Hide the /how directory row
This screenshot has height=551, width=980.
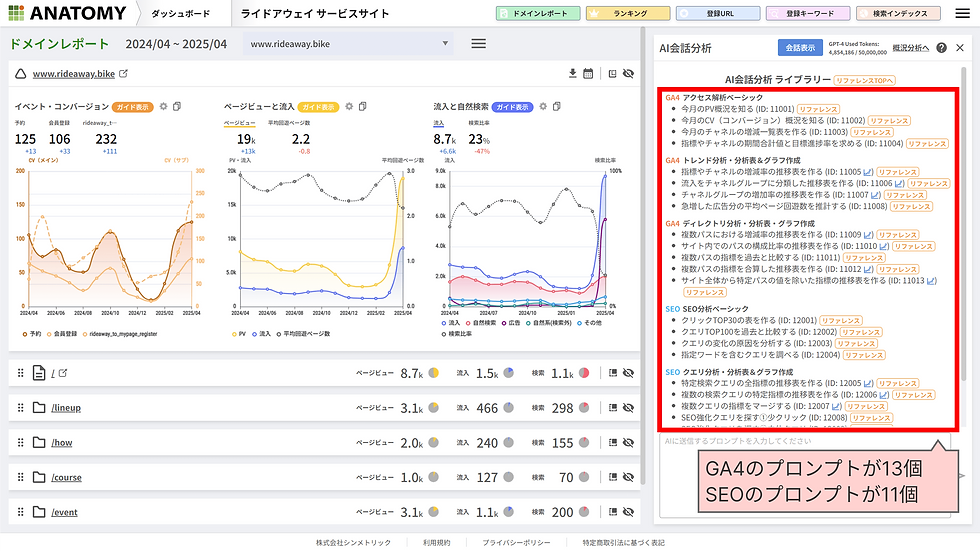[x=628, y=442]
